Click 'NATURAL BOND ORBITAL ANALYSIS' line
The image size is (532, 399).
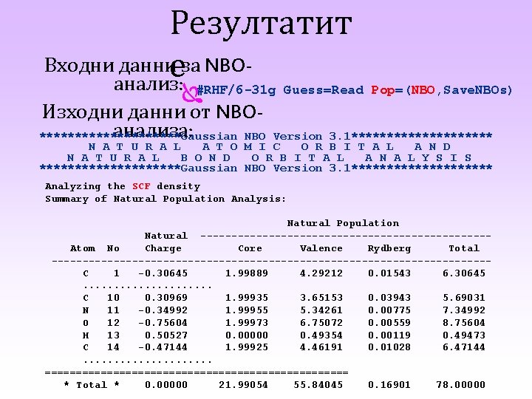pyautogui.click(x=270, y=158)
